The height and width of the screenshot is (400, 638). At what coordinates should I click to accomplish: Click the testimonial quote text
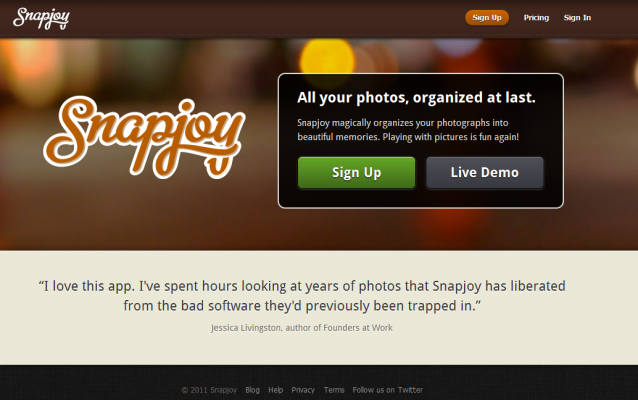(302, 296)
